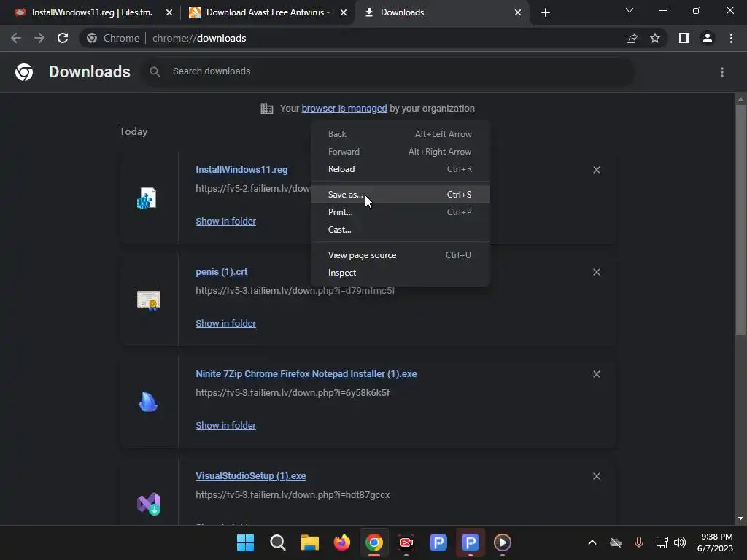
Task: Click the Chrome back arrow button
Action: pos(16,38)
